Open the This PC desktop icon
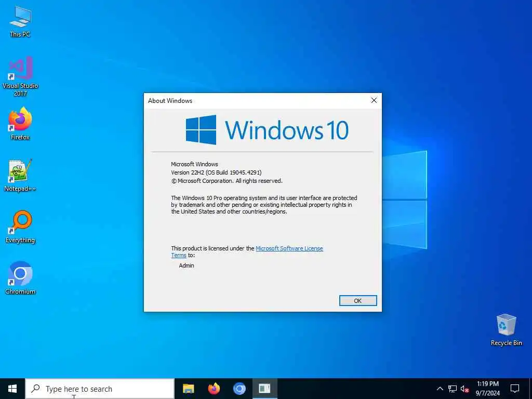 [x=20, y=22]
